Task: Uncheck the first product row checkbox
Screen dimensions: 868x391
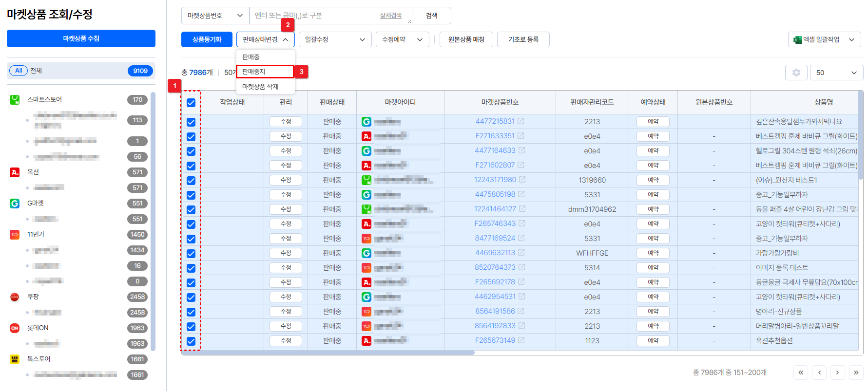Action: [x=191, y=122]
